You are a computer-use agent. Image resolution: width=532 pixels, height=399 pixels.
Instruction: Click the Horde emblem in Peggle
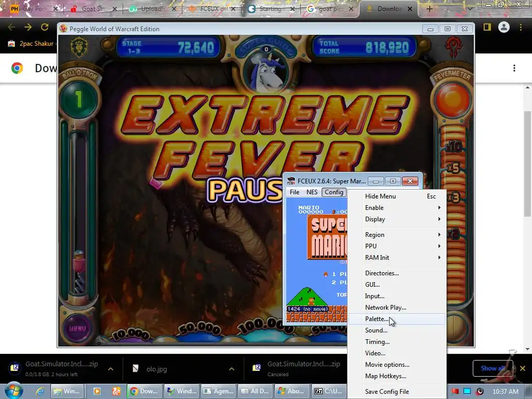(454, 47)
